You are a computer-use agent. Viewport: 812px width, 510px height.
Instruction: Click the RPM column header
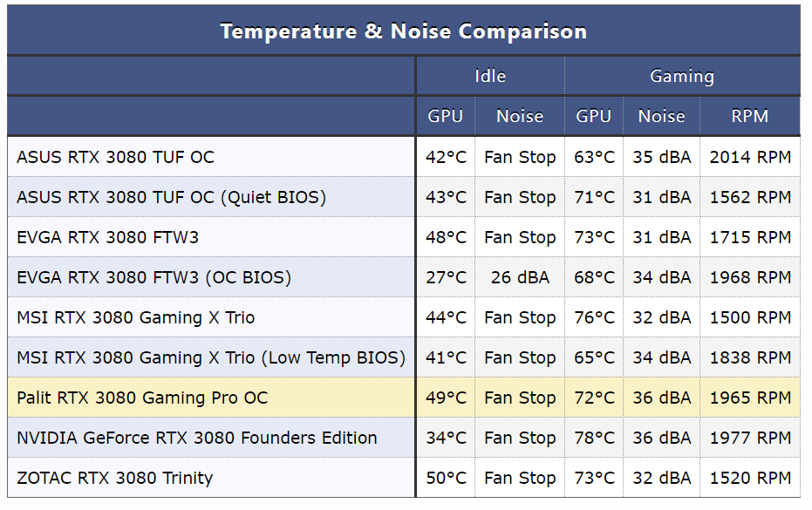click(749, 116)
